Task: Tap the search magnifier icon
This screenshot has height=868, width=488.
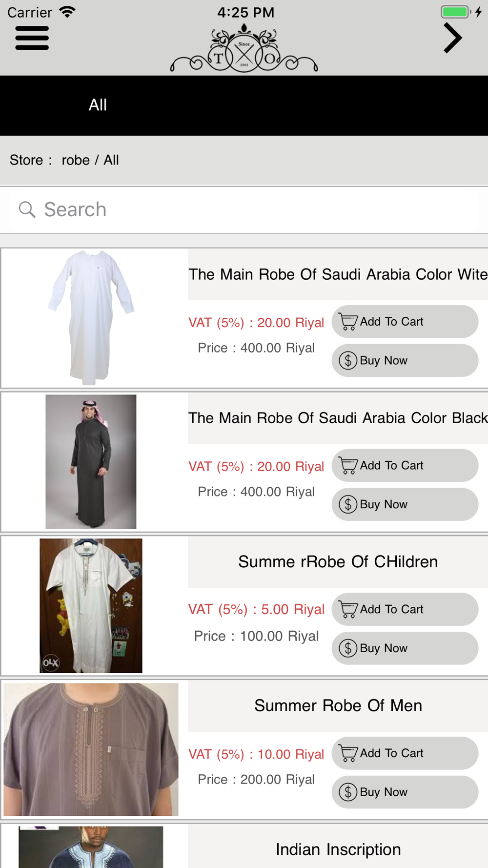Action: [27, 209]
